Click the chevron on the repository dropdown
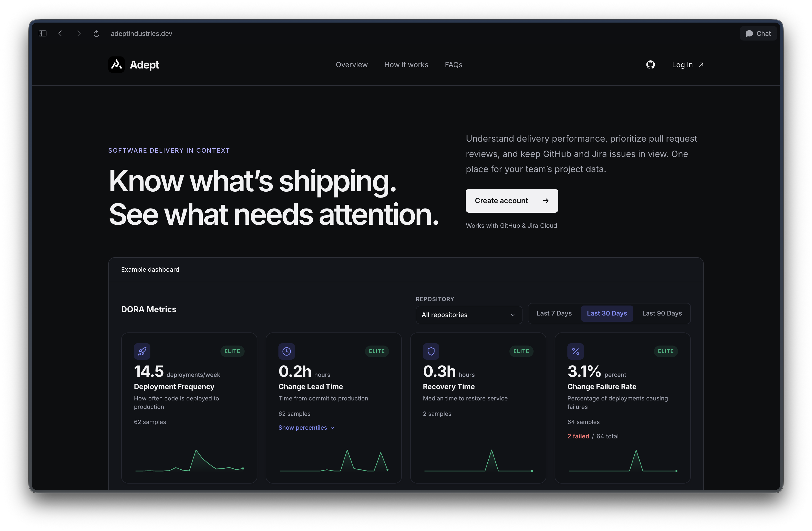812x531 pixels. coord(513,315)
